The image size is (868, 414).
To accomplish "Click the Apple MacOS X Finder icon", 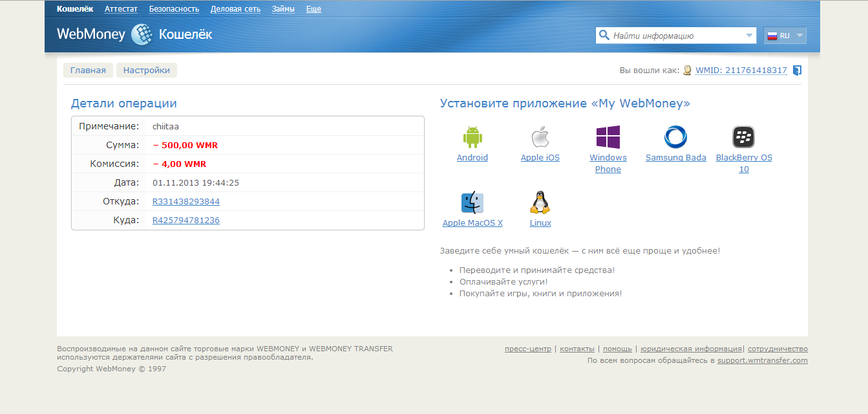I will pyautogui.click(x=472, y=203).
